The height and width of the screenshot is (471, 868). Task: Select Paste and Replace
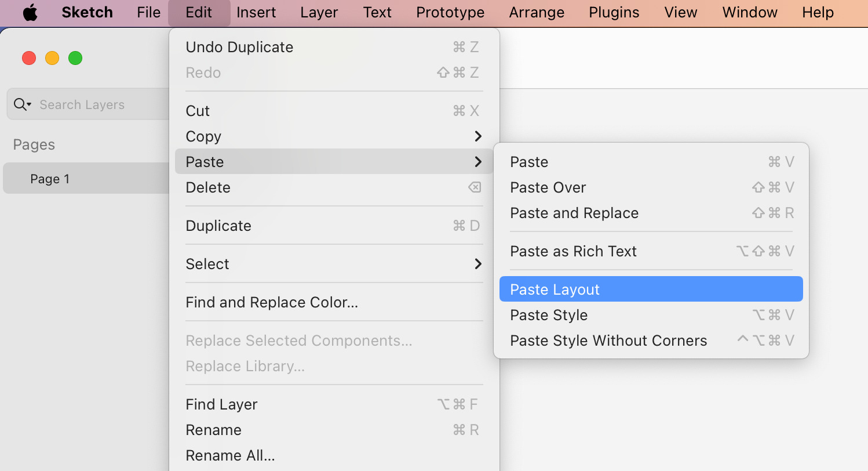651,213
